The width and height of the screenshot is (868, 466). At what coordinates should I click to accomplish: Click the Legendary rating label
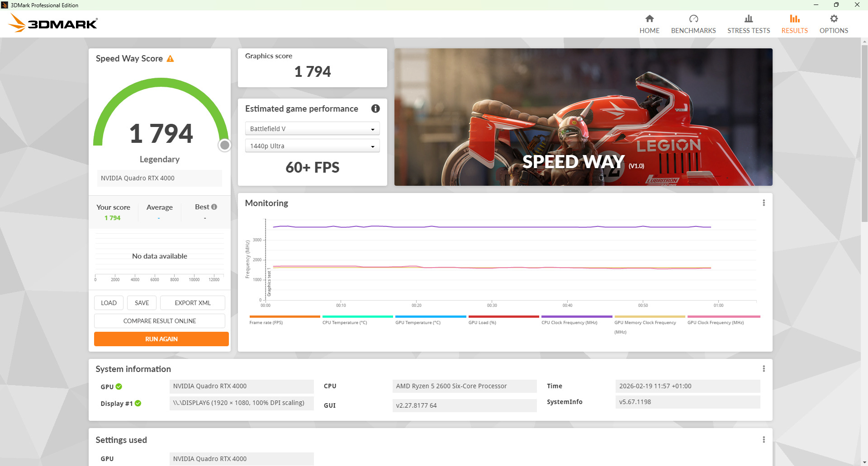pyautogui.click(x=160, y=159)
